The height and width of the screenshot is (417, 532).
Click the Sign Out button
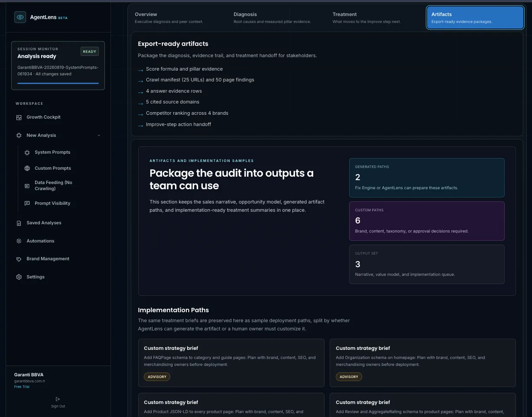click(58, 402)
